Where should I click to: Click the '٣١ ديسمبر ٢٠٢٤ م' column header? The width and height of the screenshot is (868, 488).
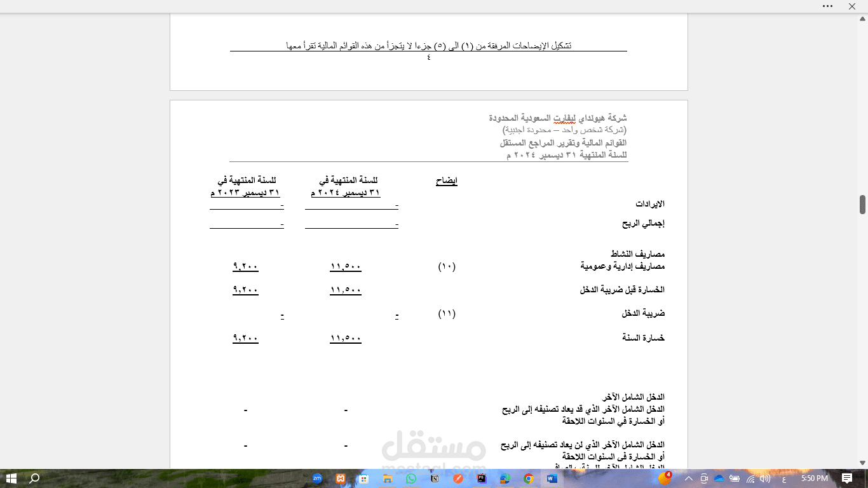pos(345,193)
